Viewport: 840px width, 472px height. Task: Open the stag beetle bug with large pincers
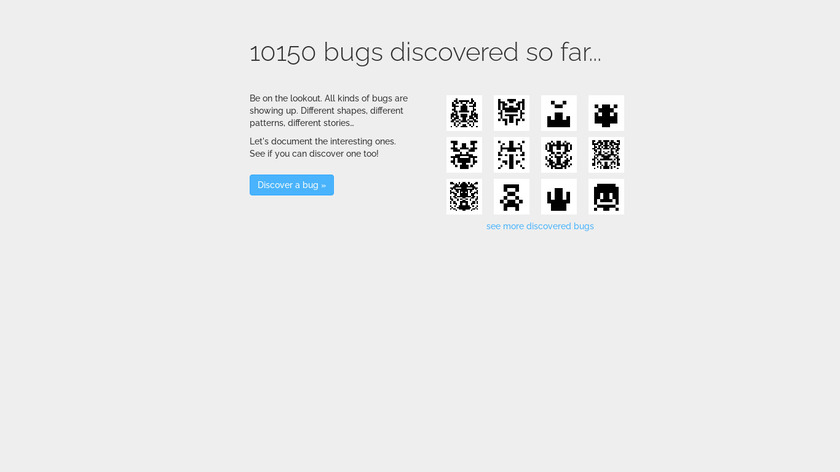pos(464,155)
